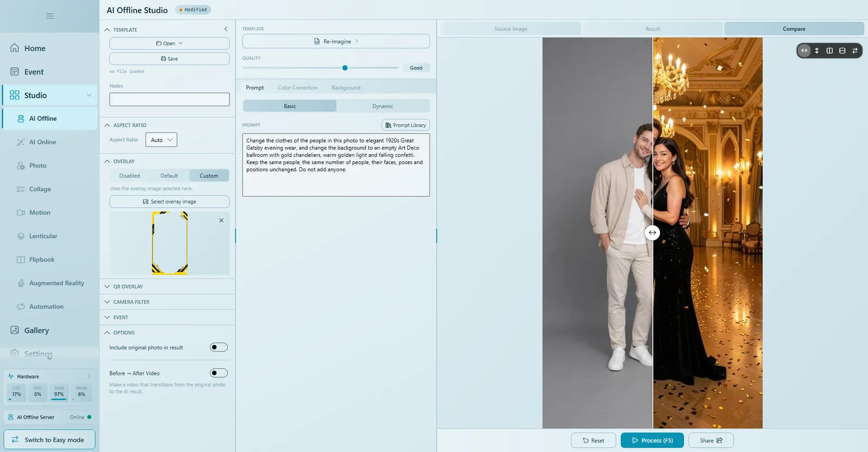Toggle Include original photo in result
868x452 pixels.
(x=219, y=347)
